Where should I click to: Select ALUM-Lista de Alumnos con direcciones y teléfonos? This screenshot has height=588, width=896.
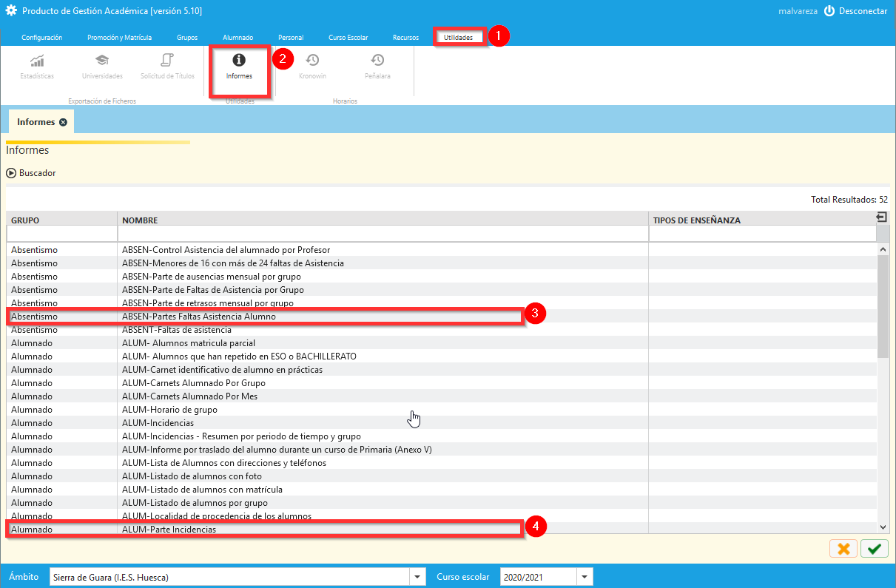441,463
